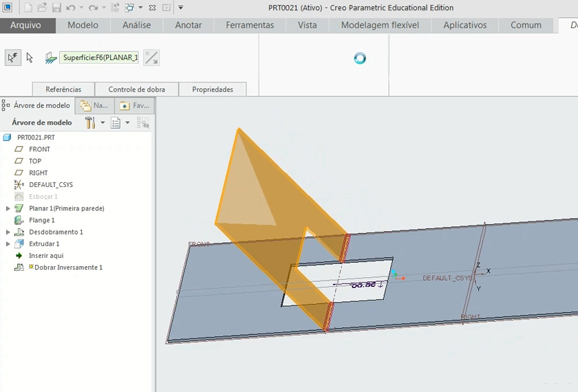Expand the Planar 1 (Primeira parede) node
This screenshot has height=392, width=578.
8,208
